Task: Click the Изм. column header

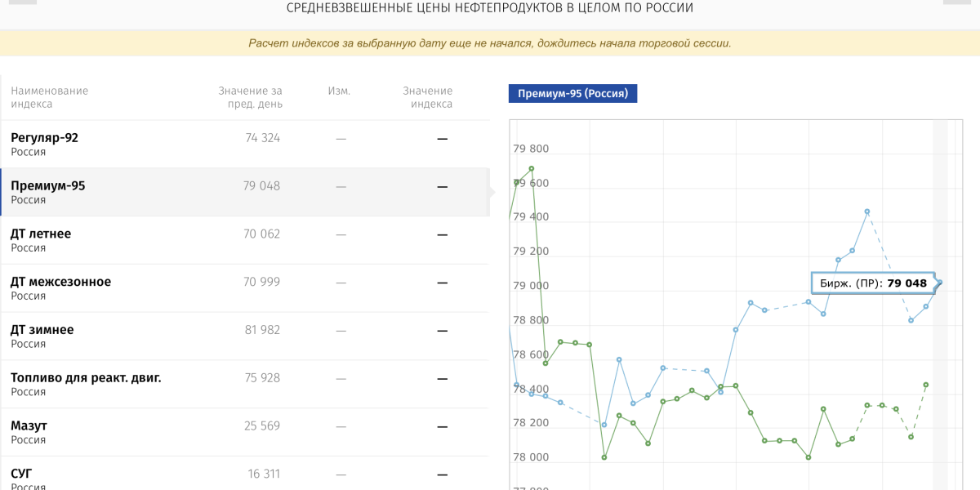Action: point(339,91)
